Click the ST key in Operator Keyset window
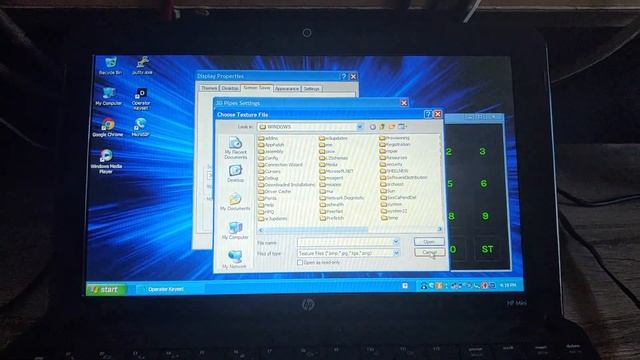The width and height of the screenshot is (640, 360). pos(487,249)
